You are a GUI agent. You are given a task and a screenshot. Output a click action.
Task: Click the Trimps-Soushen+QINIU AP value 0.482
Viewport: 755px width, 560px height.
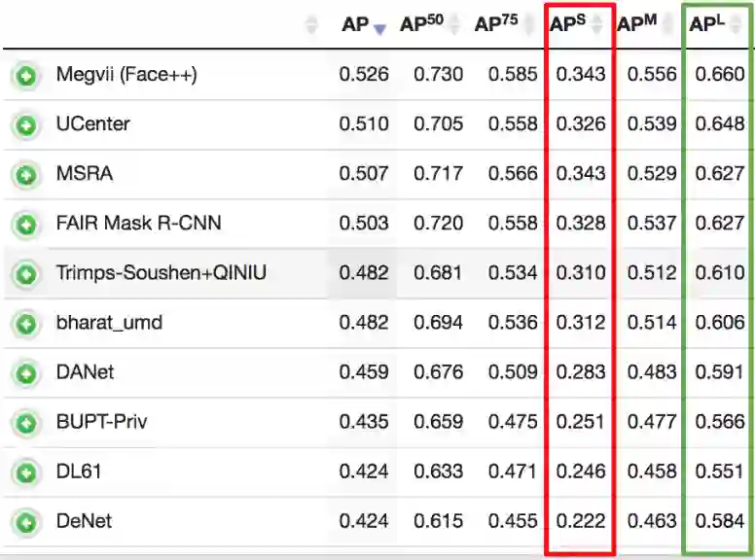tap(364, 273)
